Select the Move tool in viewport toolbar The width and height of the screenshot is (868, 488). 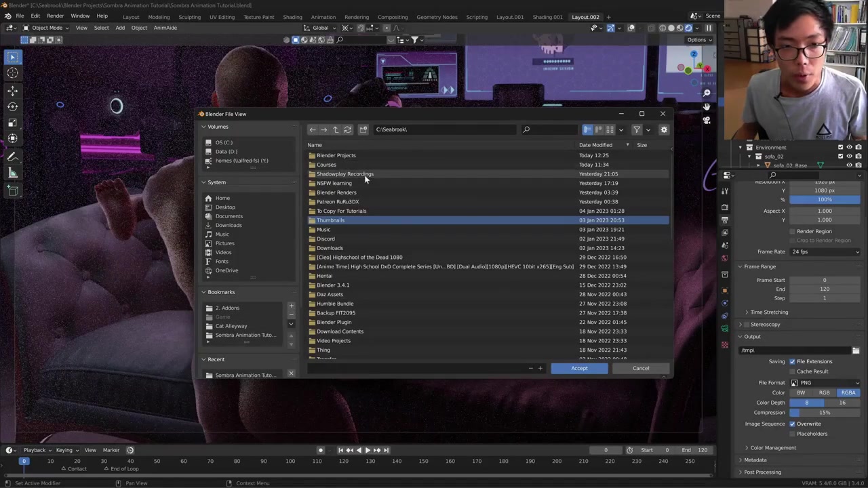[x=12, y=89]
